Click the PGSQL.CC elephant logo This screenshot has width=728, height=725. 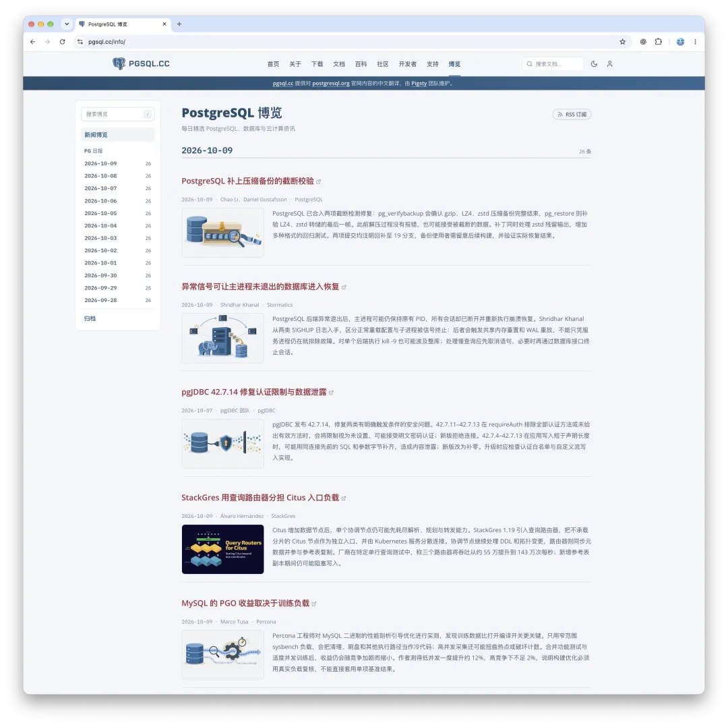click(119, 63)
